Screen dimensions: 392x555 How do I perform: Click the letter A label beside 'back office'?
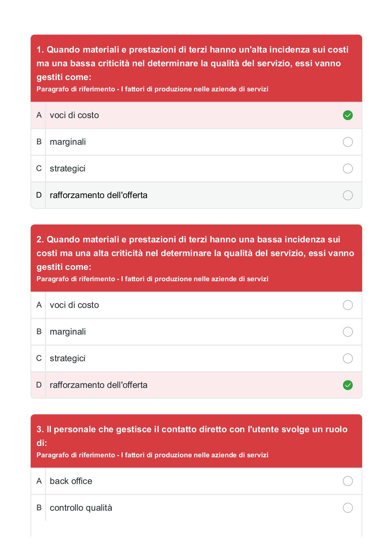pyautogui.click(x=39, y=481)
